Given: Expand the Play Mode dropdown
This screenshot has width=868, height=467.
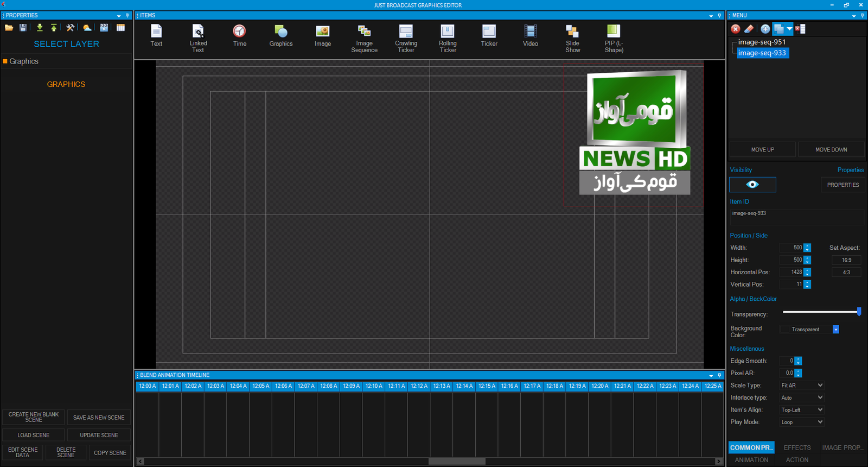Looking at the screenshot, I should coord(802,422).
